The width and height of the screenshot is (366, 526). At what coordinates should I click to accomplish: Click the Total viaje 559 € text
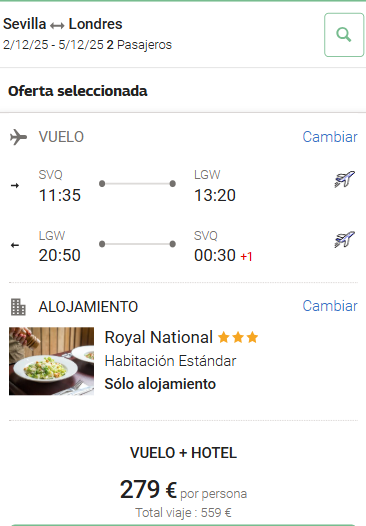pos(183,513)
